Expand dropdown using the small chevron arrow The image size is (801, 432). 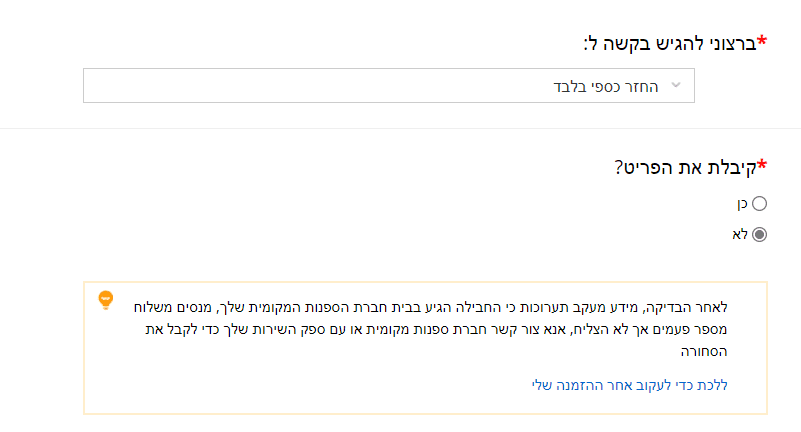click(677, 86)
